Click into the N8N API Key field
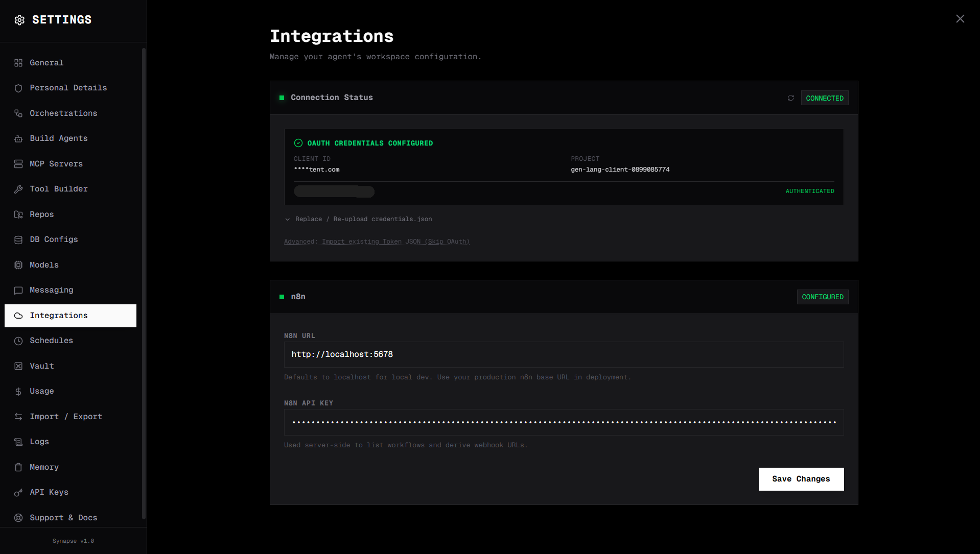Image resolution: width=980 pixels, height=554 pixels. coord(564,422)
